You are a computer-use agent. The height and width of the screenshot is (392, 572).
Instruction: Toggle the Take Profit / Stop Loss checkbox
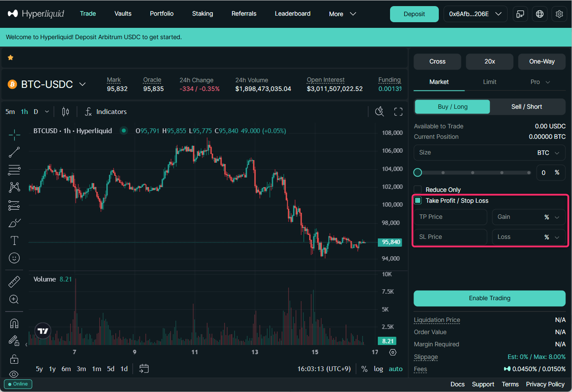click(x=417, y=200)
